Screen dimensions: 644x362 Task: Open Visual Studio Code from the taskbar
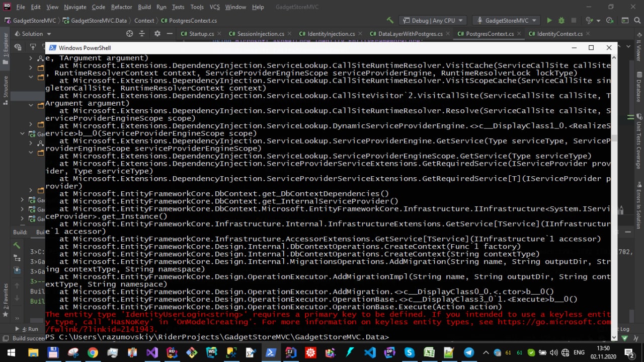click(370, 352)
